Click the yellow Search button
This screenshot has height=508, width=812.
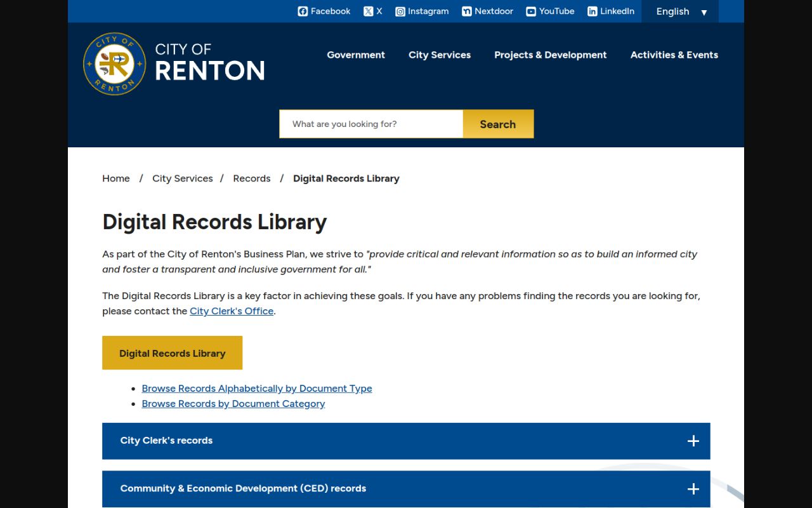[x=498, y=124]
